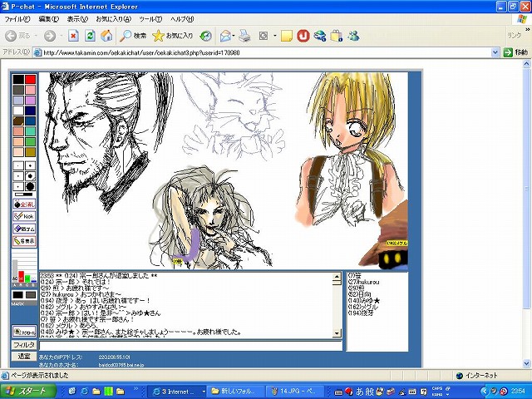Click the Nick checkmark tool button
Screen dimensions: 532x399
pyautogui.click(x=24, y=216)
